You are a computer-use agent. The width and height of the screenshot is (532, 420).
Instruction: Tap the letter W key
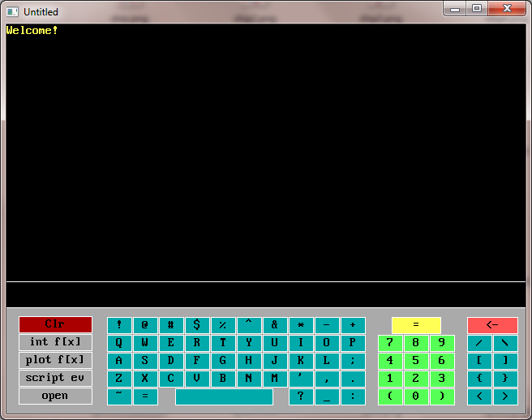(145, 343)
